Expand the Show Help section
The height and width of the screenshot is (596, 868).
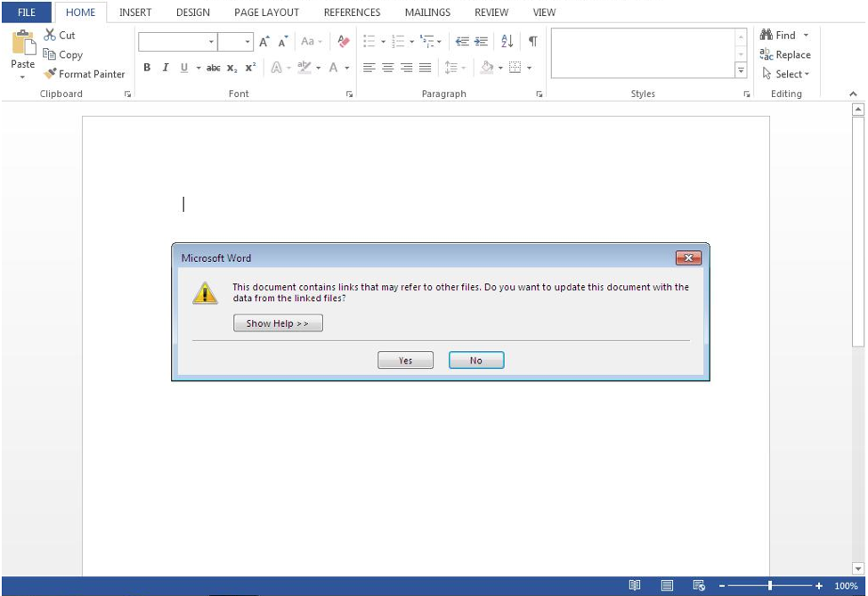278,323
